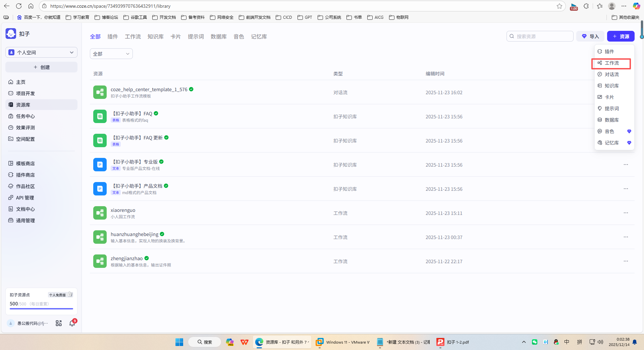Image resolution: width=644 pixels, height=350 pixels.
Task: Open 模板商店 in the sidebar
Action: pyautogui.click(x=41, y=164)
